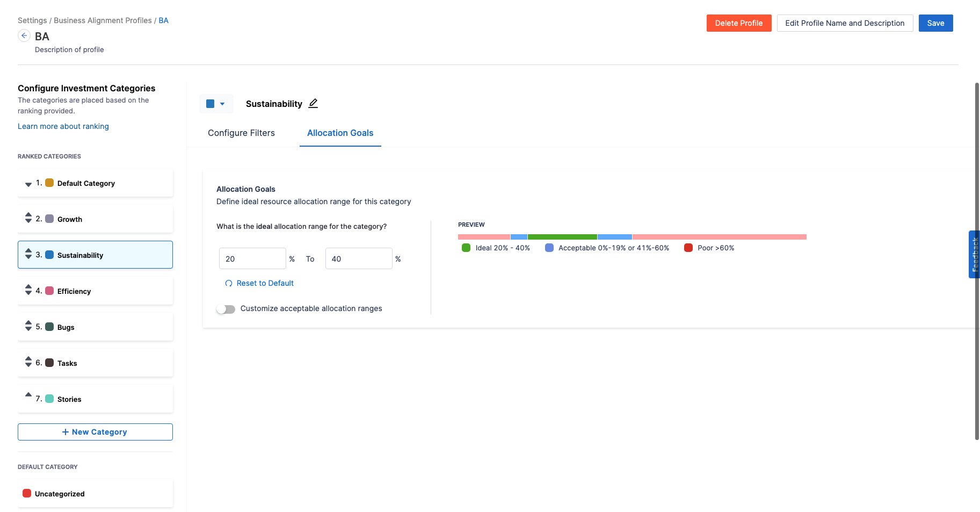This screenshot has width=980, height=512.
Task: Click the pencil icon beside Sustainability
Action: tap(313, 103)
